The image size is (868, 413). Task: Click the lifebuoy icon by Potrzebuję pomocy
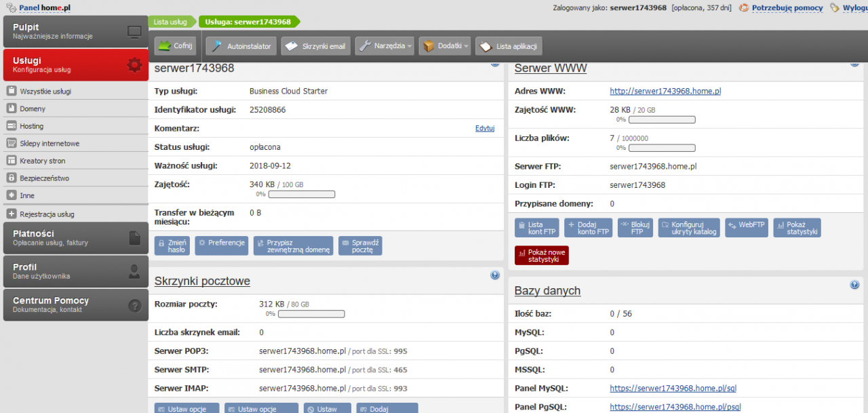click(x=744, y=7)
